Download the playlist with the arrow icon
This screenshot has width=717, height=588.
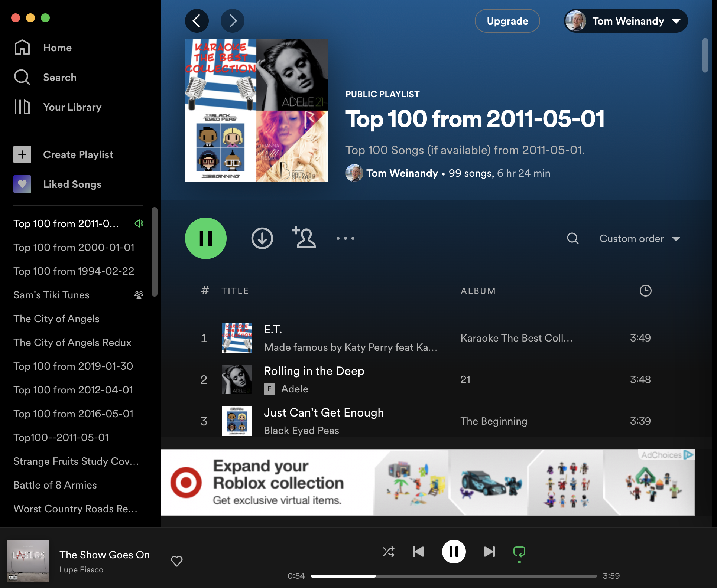(x=262, y=238)
